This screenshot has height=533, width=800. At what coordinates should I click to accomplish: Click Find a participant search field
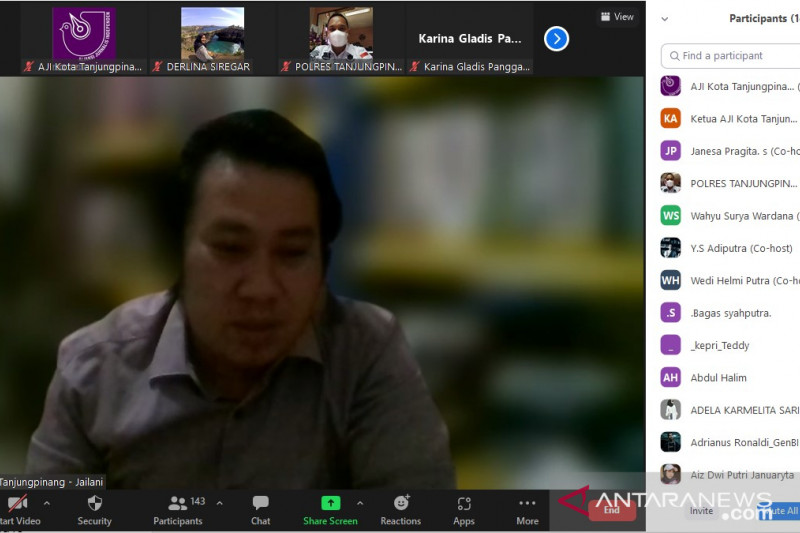(731, 56)
